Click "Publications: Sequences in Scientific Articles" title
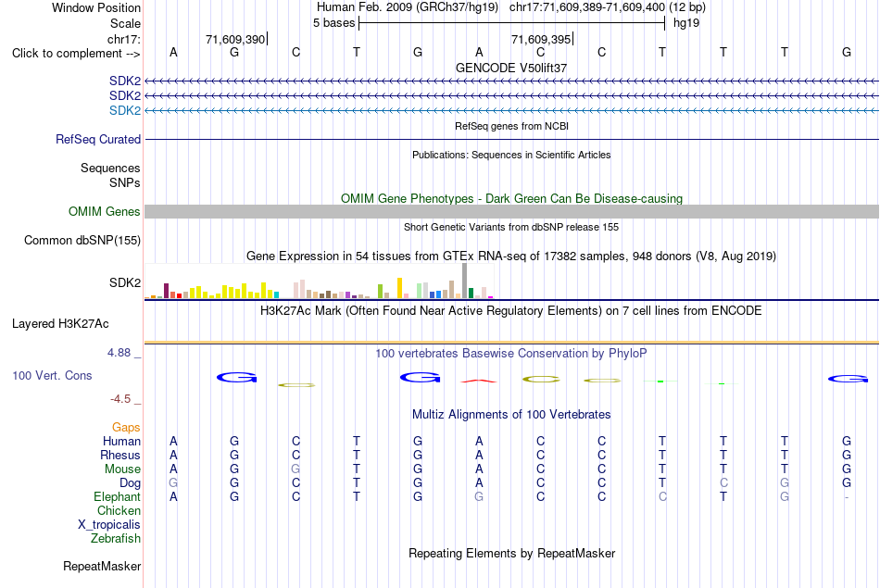Screen dimensions: 880x588 click(x=511, y=155)
